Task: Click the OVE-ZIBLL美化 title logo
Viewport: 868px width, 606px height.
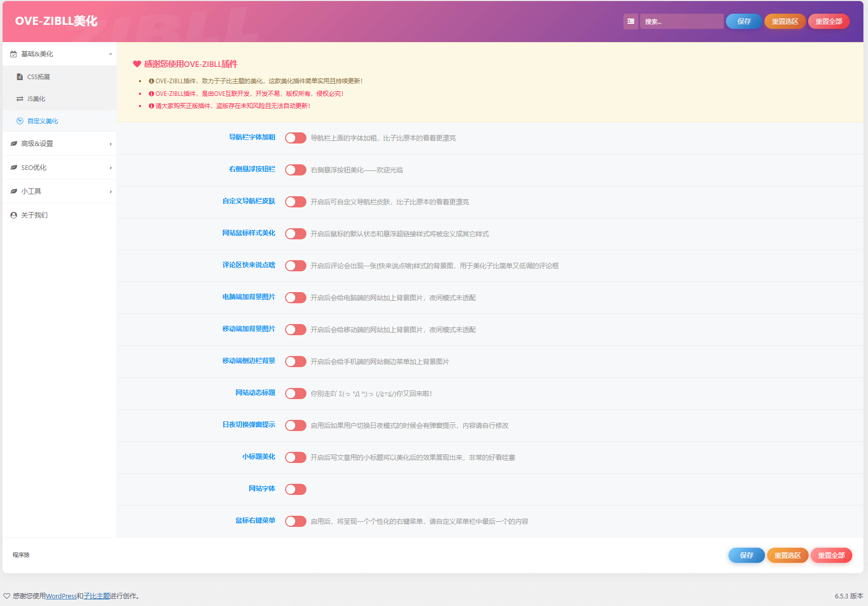Action: pos(56,21)
